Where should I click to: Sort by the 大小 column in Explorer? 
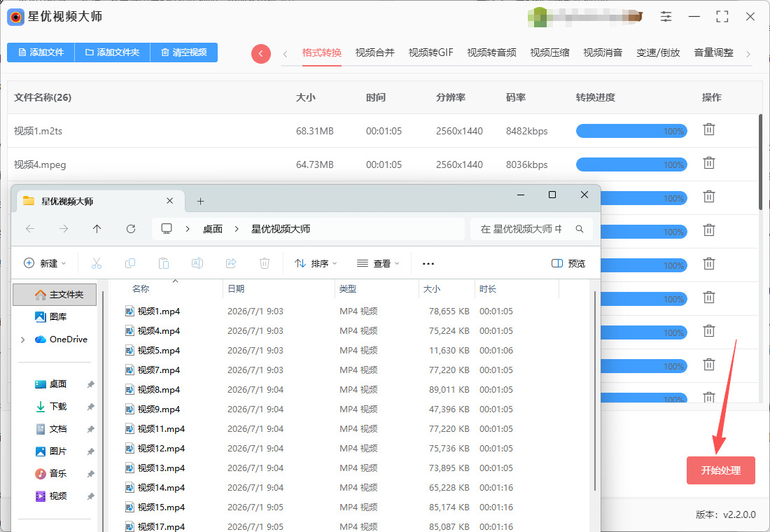[432, 289]
